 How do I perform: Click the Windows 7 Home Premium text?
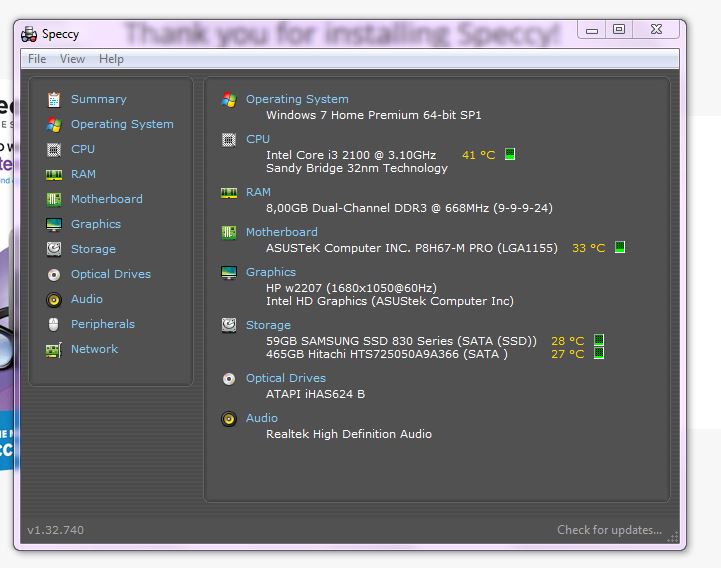373,115
